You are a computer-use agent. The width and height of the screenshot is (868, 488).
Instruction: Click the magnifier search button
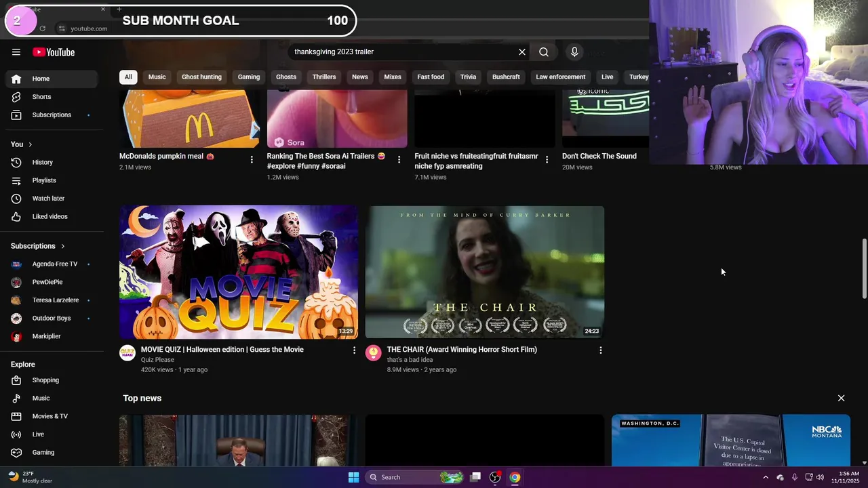544,52
